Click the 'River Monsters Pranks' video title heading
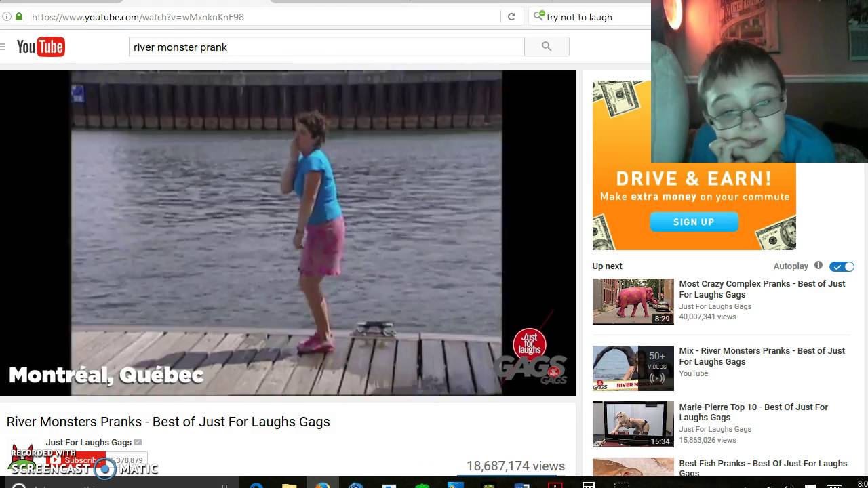868x488 pixels. pos(168,422)
